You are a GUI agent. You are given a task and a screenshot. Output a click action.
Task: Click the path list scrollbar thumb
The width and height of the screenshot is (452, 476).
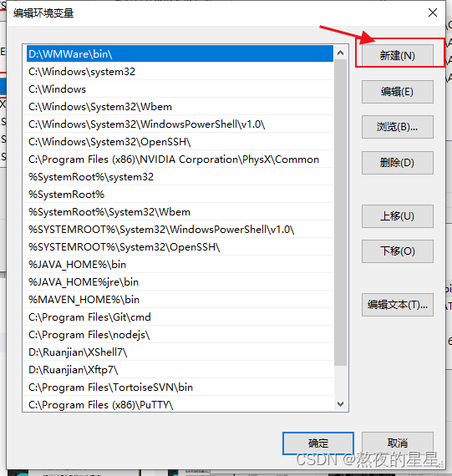point(341,212)
